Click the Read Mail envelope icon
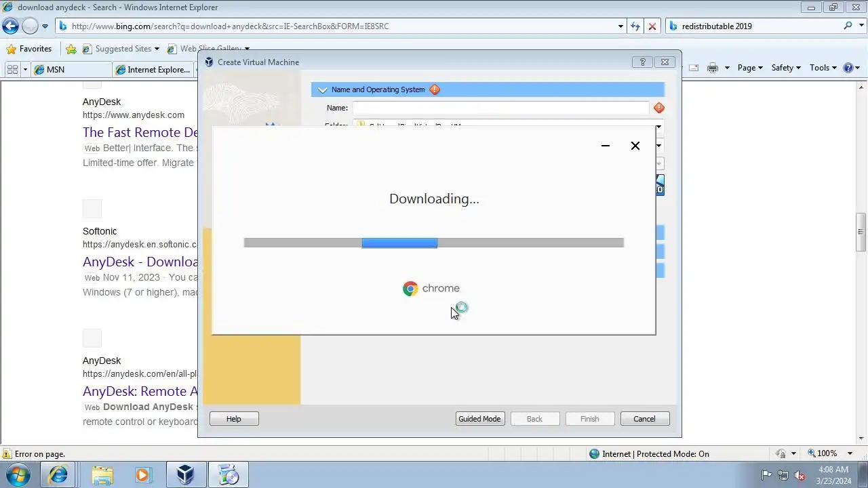Viewport: 868px width, 488px height. [694, 68]
